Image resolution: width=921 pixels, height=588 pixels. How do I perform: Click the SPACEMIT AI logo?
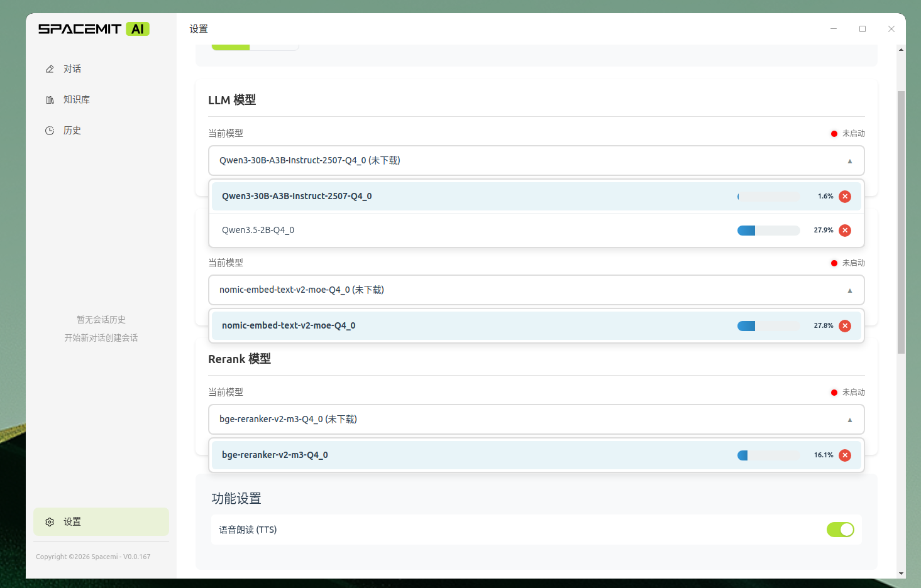94,29
